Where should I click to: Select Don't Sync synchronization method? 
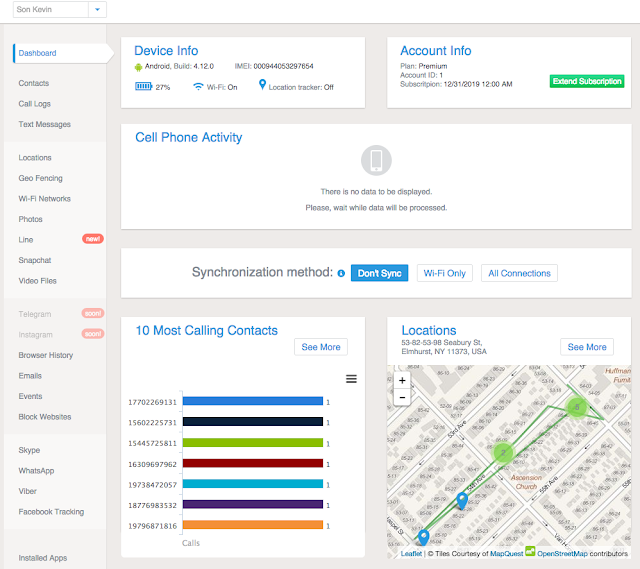point(379,273)
